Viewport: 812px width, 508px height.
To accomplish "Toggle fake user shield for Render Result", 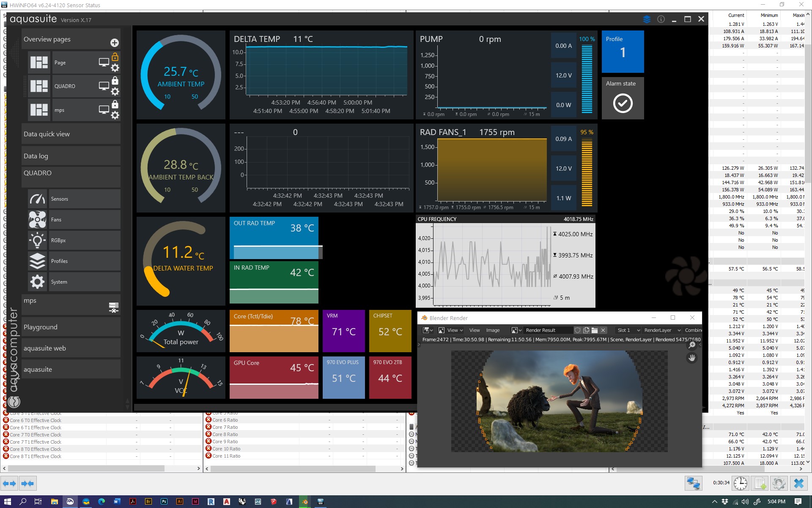I will 577,330.
